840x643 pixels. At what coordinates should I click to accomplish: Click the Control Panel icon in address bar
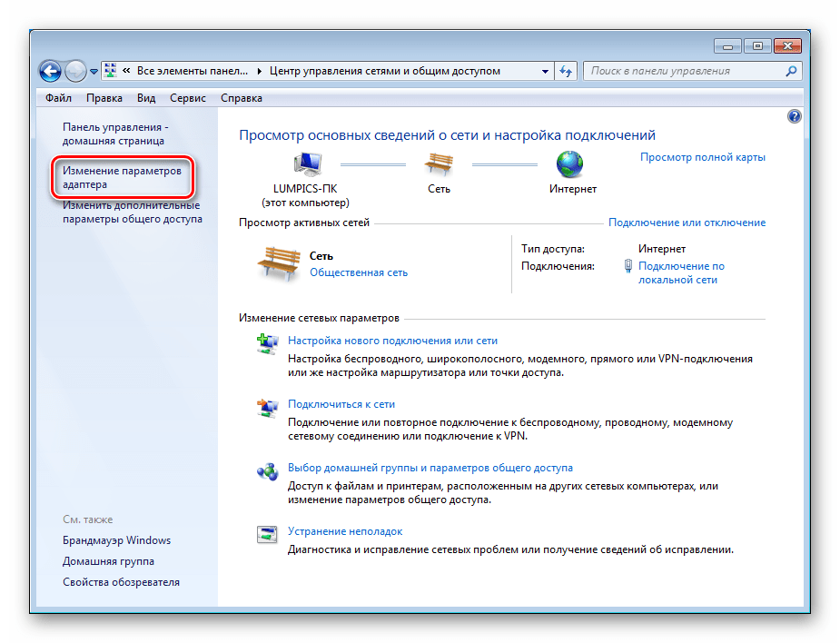111,71
